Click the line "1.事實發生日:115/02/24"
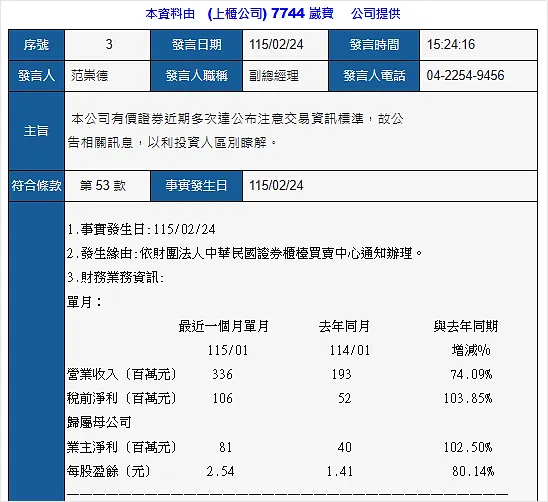Viewport: 548px width, 502px height. (141, 229)
